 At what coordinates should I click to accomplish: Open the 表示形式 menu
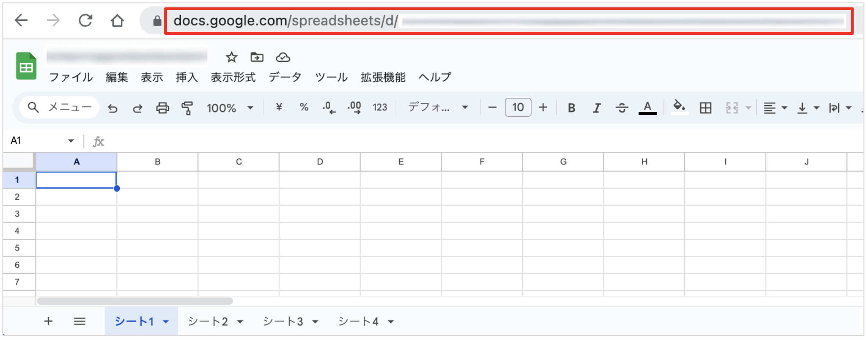click(233, 77)
